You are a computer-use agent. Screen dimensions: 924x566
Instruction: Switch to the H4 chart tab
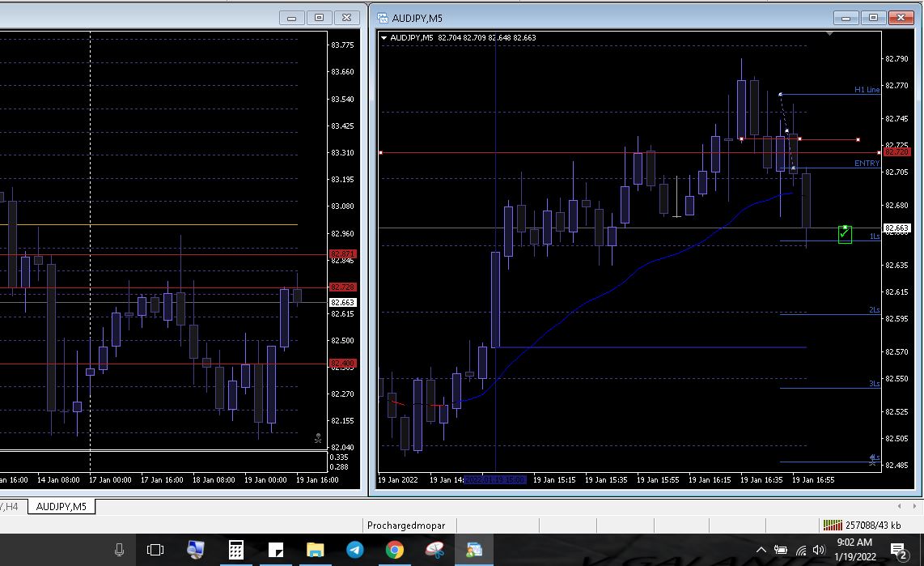click(11, 507)
